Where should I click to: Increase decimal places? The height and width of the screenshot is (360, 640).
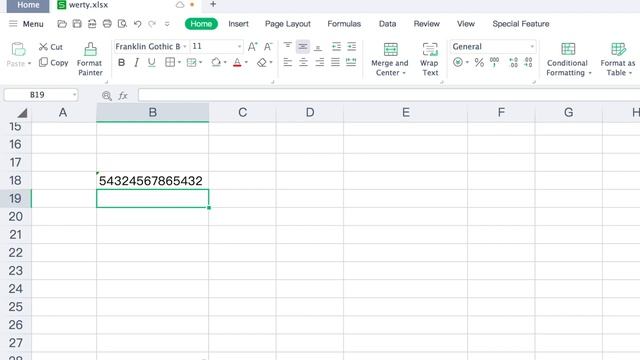click(513, 62)
